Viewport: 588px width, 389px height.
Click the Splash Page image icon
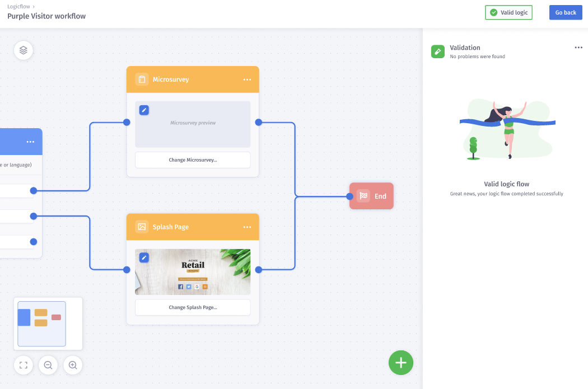pyautogui.click(x=142, y=227)
